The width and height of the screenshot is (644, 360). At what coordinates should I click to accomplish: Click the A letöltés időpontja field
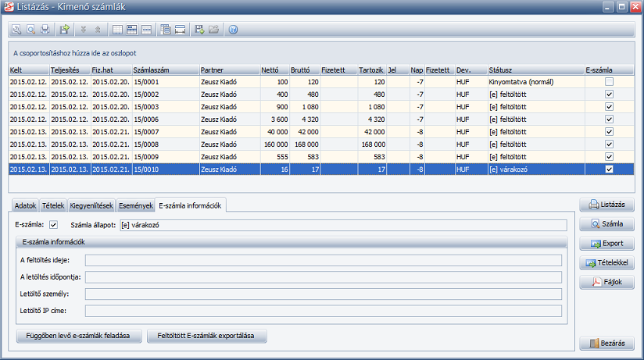(324, 277)
